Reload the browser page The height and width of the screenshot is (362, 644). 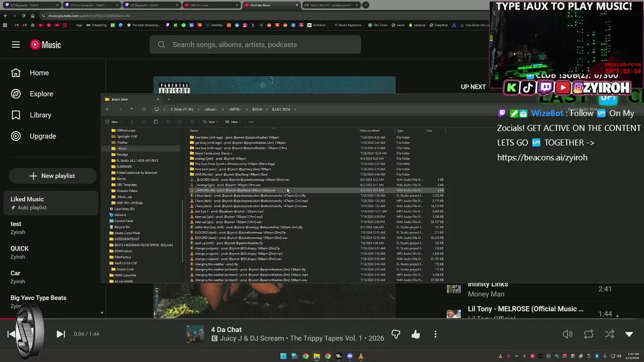[x=24, y=16]
